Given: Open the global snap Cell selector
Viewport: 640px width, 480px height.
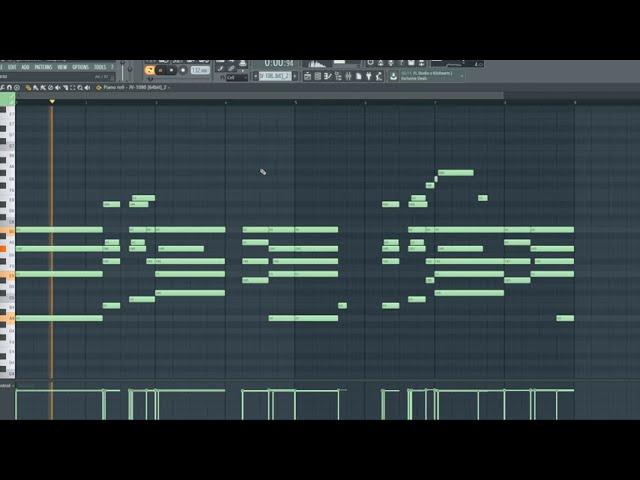Looking at the screenshot, I should tap(235, 78).
